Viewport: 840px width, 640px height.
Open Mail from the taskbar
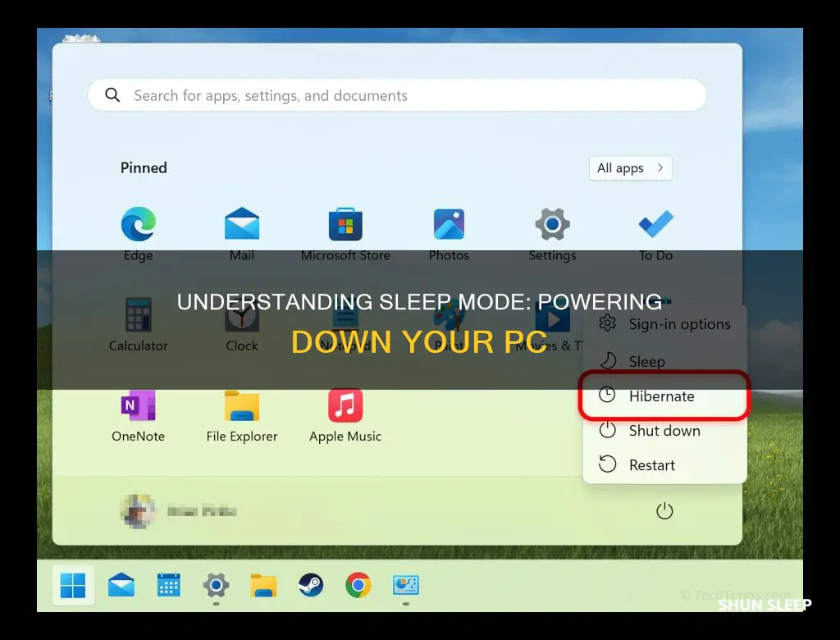point(121,585)
